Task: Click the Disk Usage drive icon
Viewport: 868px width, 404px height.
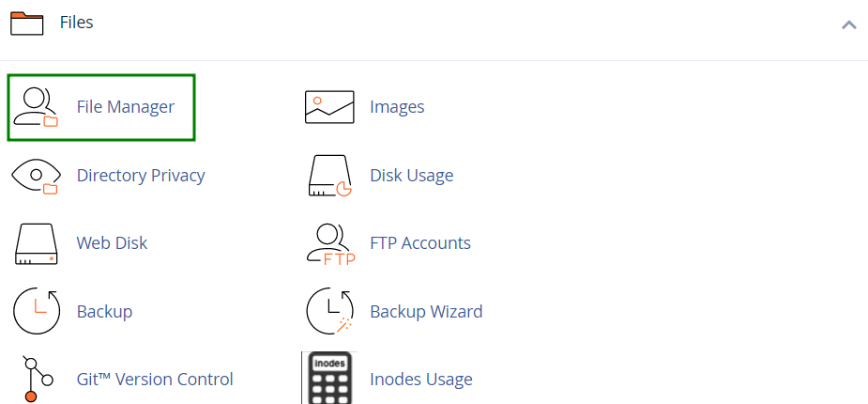Action: pyautogui.click(x=329, y=176)
